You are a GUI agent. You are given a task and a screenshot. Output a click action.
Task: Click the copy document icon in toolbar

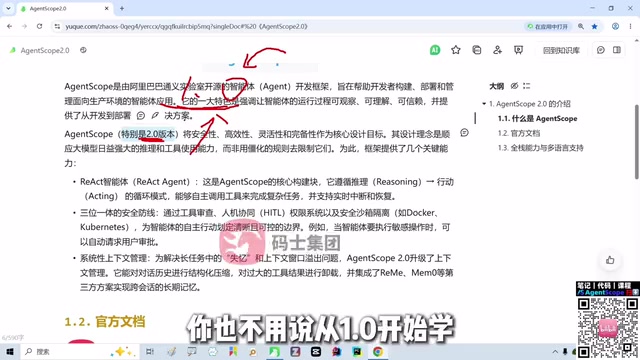[x=476, y=50]
